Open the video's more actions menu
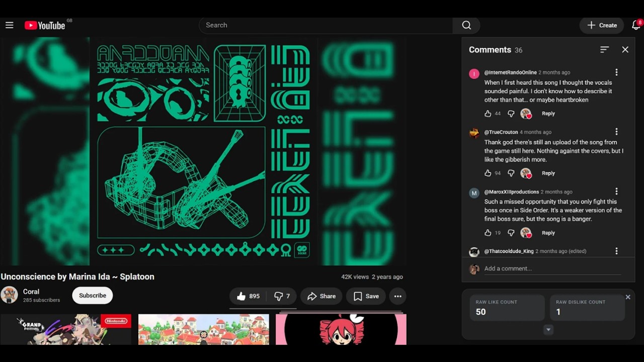Image resolution: width=644 pixels, height=362 pixels. [x=397, y=296]
